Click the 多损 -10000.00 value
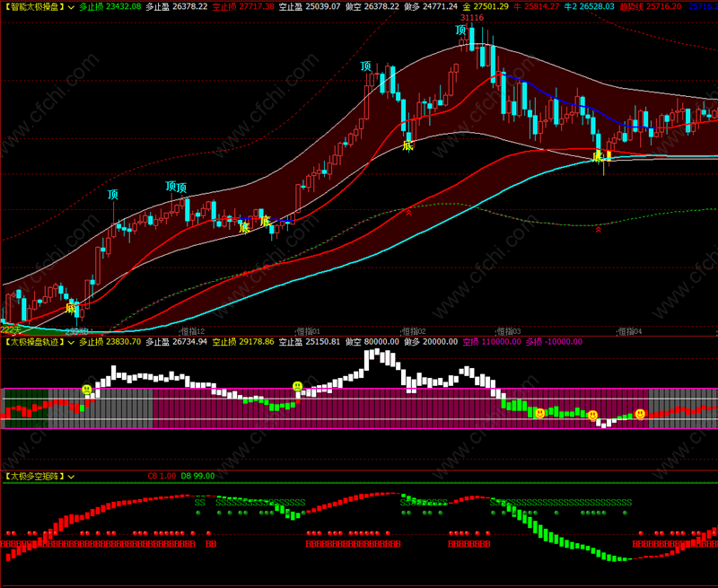Viewport: 718px width, 588px height. (554, 342)
